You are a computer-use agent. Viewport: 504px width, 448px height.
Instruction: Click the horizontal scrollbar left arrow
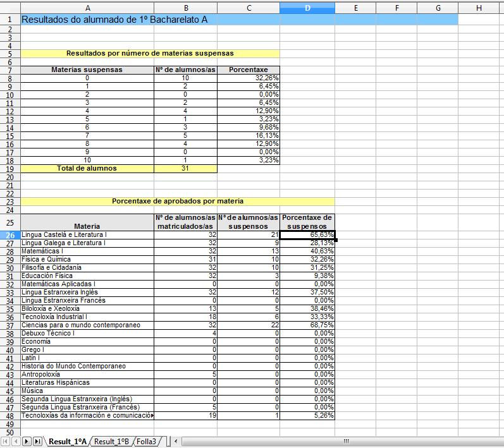tap(175, 441)
